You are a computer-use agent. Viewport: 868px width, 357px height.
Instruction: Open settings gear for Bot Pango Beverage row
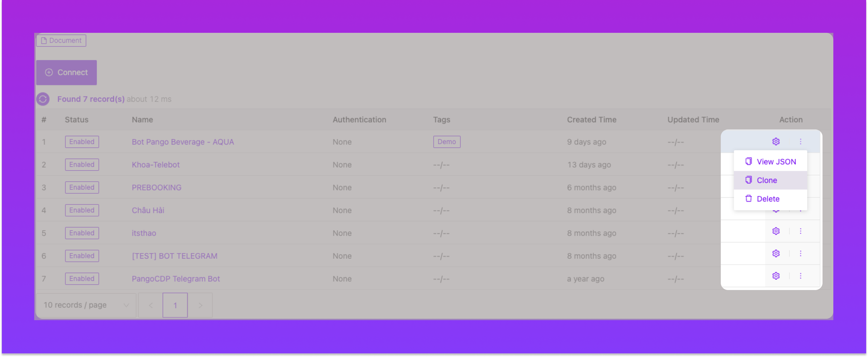[x=776, y=142]
